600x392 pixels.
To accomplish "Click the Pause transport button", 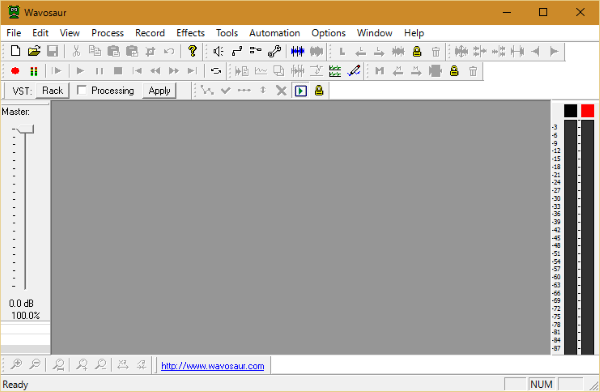I will click(x=99, y=71).
